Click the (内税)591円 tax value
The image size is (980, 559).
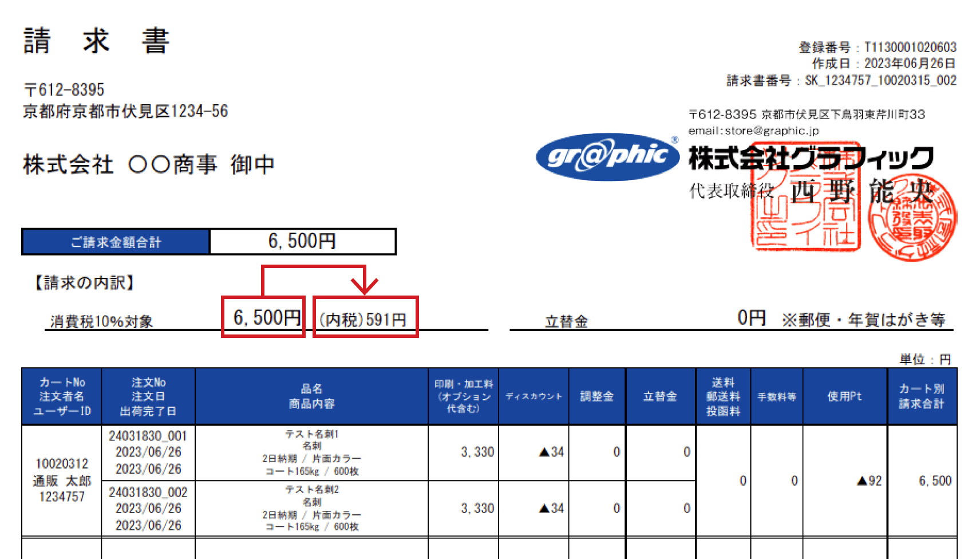coord(363,319)
